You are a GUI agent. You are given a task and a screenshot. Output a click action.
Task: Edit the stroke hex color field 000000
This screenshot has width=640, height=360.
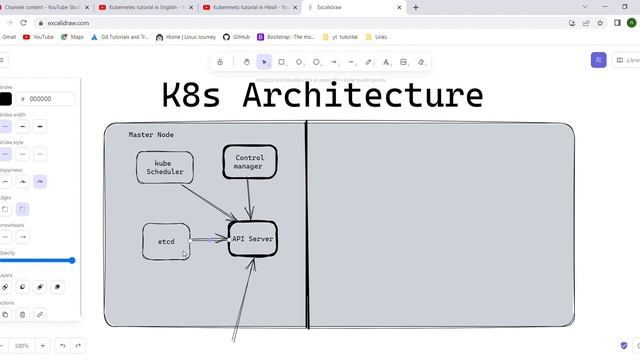coord(45,99)
